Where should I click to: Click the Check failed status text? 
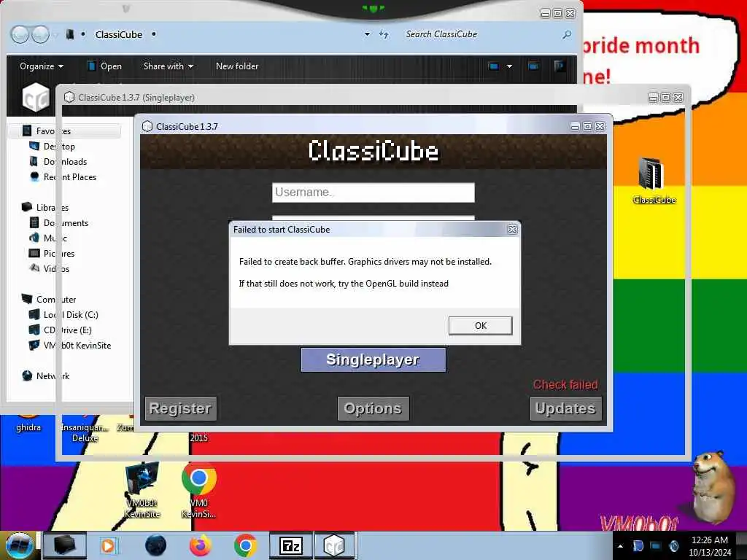(565, 384)
